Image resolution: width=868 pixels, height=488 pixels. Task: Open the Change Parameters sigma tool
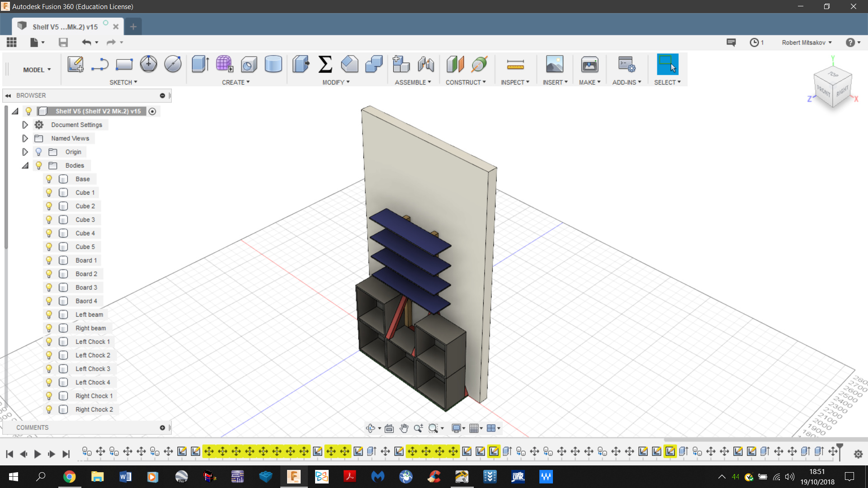tap(325, 64)
